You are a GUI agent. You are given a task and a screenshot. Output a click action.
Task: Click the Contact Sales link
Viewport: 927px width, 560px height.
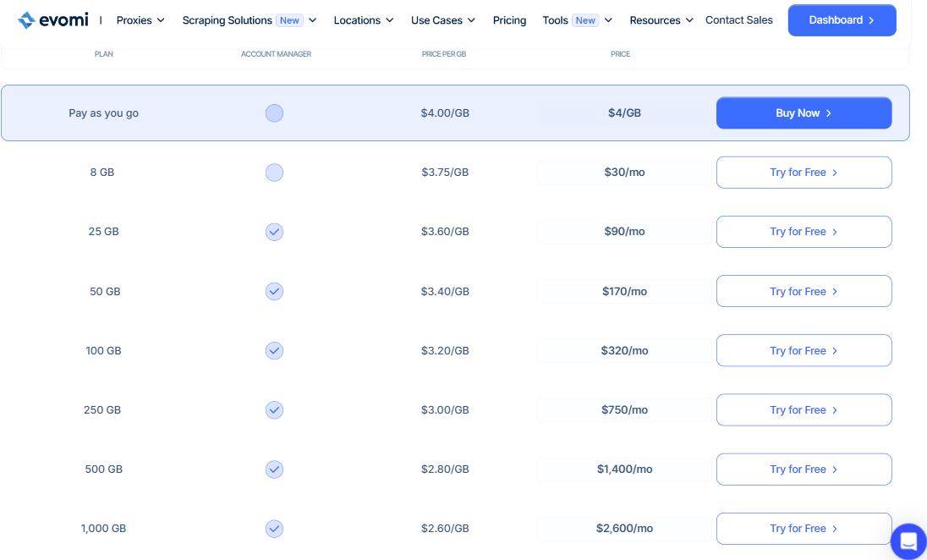[x=739, y=20]
